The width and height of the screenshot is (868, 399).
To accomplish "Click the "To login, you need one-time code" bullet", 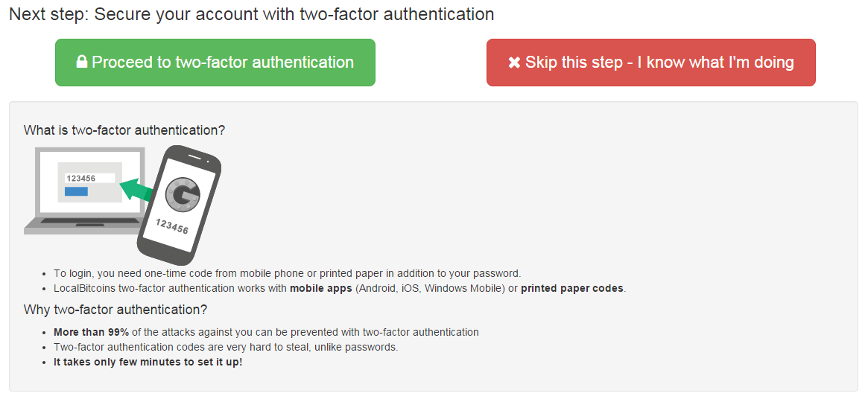I will [x=287, y=273].
